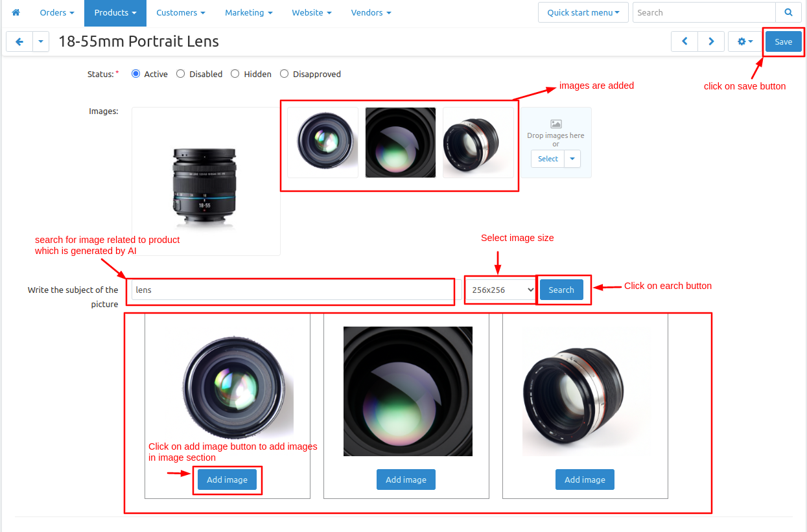This screenshot has width=807, height=532.
Task: Click the dark close-up lens search result
Action: coord(408,391)
